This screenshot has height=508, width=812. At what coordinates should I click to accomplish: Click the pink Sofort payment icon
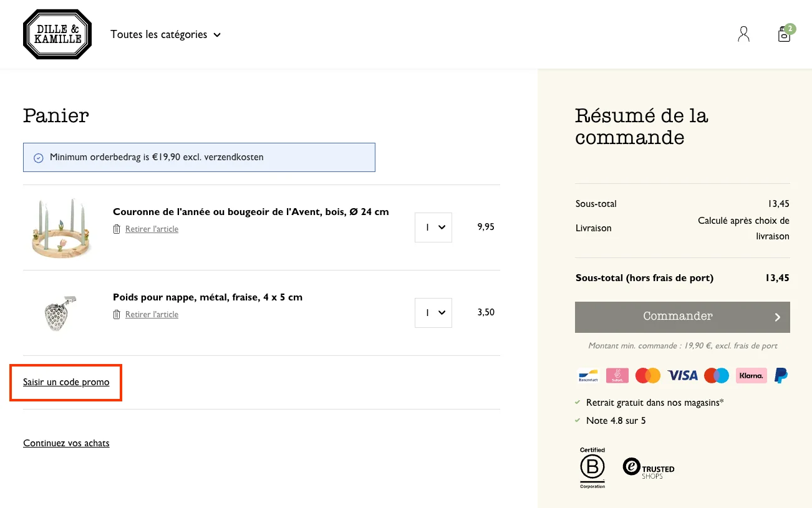point(617,375)
